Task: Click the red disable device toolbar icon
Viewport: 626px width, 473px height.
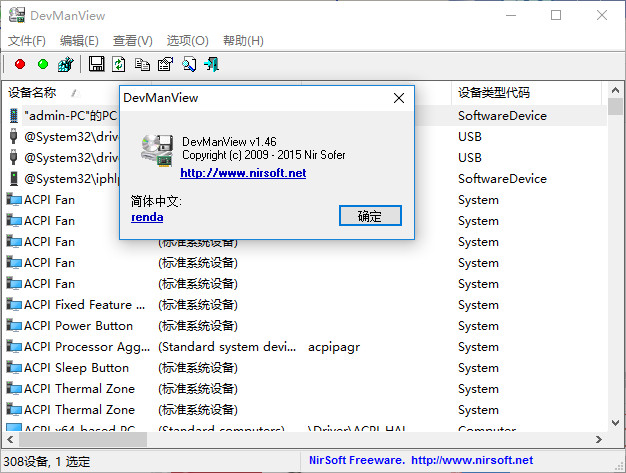Action: [20, 64]
